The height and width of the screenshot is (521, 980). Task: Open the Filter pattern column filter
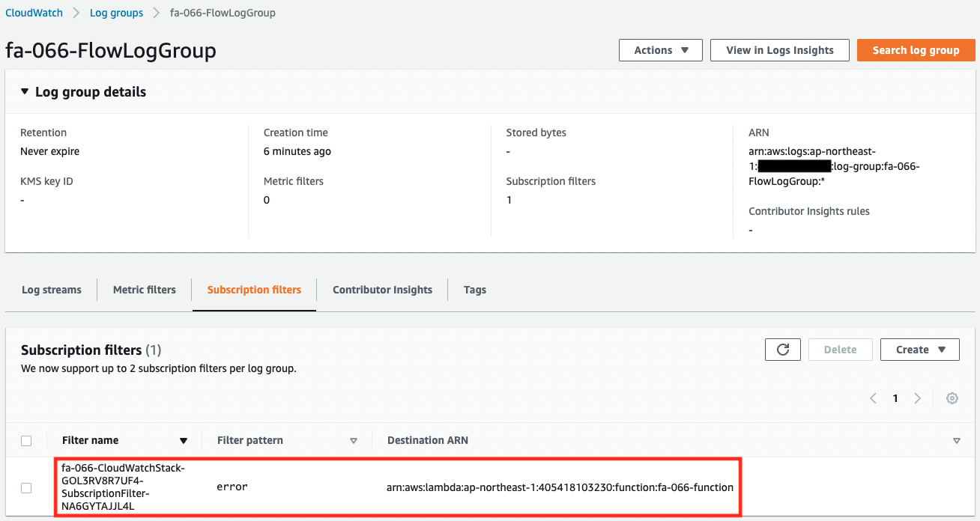pos(353,440)
